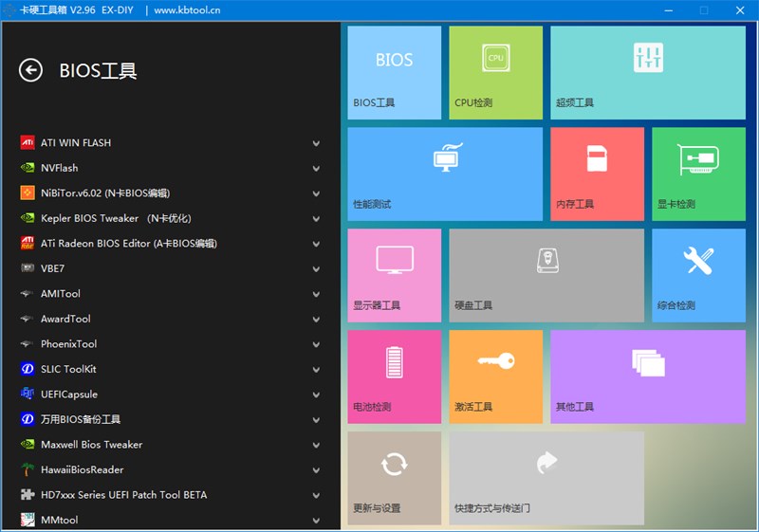The width and height of the screenshot is (759, 532).
Task: Expand the MMtool chevron
Action: (x=316, y=521)
